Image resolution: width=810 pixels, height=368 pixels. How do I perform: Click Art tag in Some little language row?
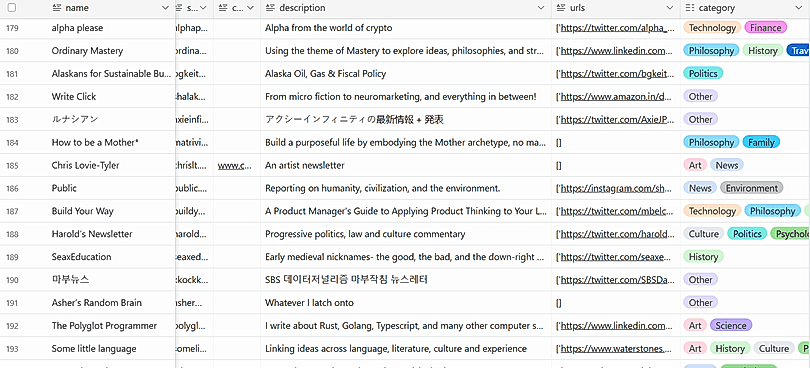click(695, 348)
